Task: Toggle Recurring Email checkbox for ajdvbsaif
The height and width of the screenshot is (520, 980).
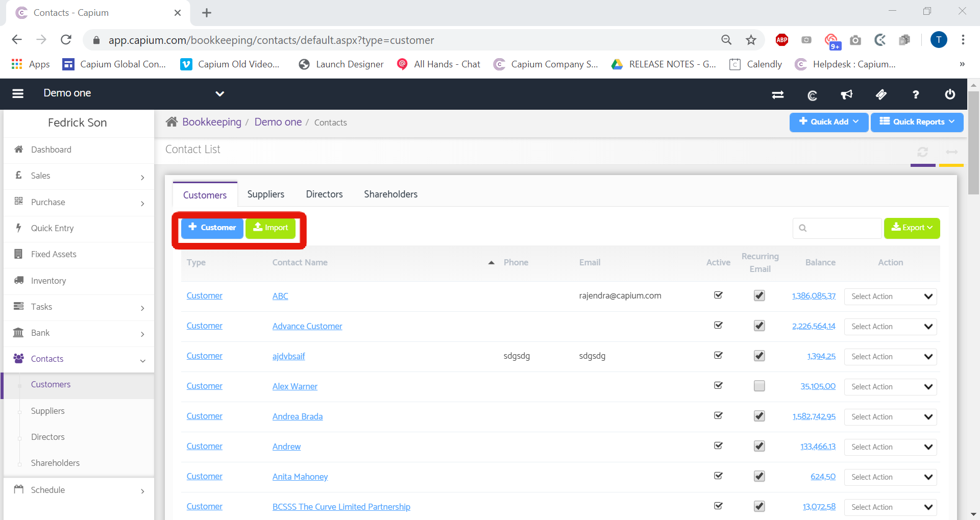Action: [x=759, y=356]
